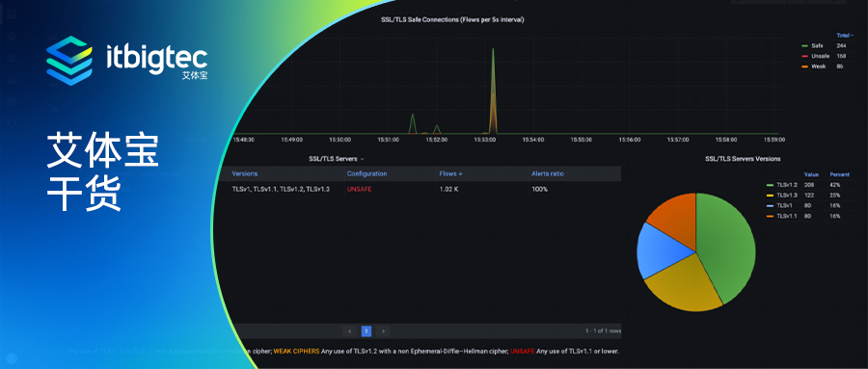Click red UNSAFE configuration cell

[x=360, y=189]
